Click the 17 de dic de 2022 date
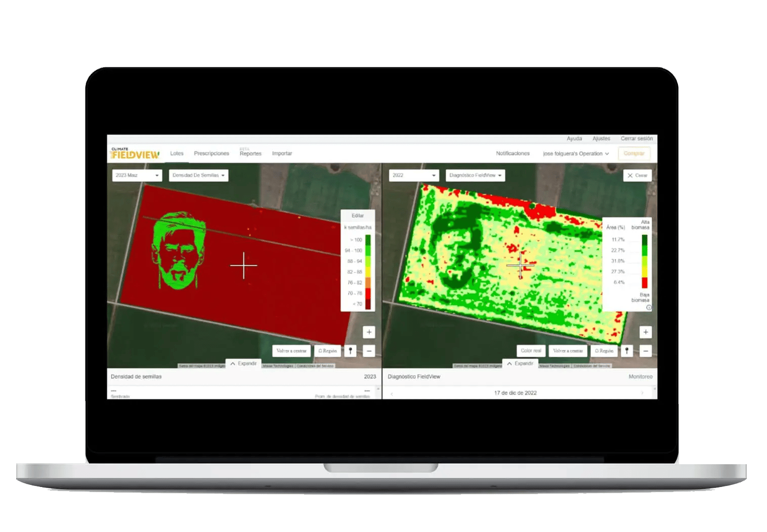The height and width of the screenshot is (532, 767). 515,393
